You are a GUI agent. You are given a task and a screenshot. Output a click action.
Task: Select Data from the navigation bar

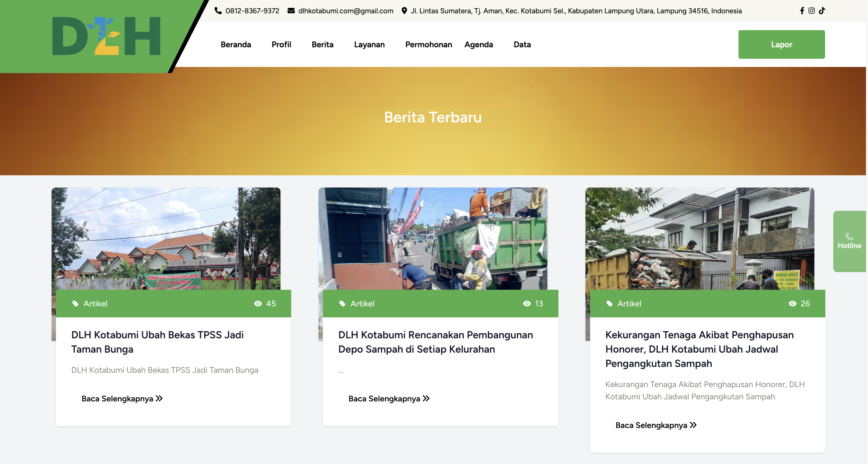coord(522,44)
